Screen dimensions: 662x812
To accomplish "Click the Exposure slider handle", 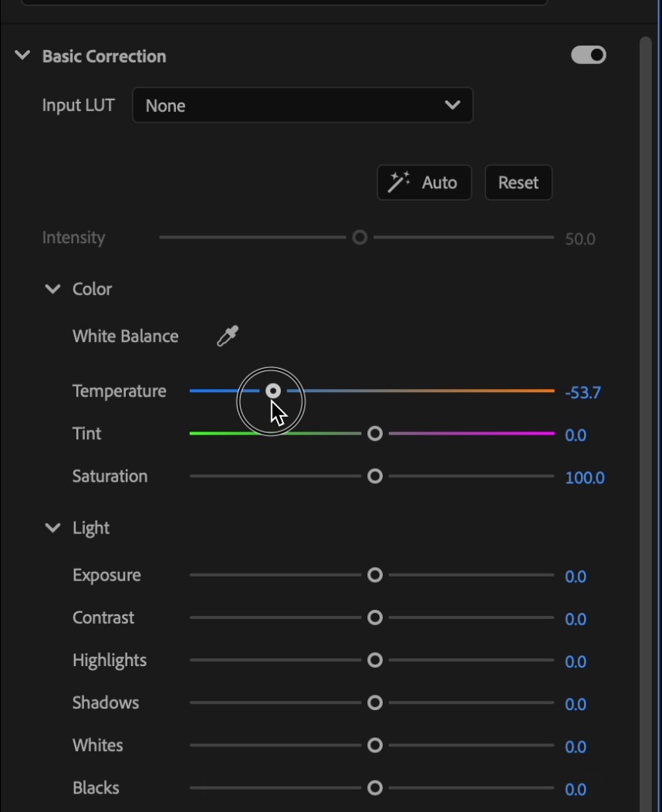I will [375, 575].
